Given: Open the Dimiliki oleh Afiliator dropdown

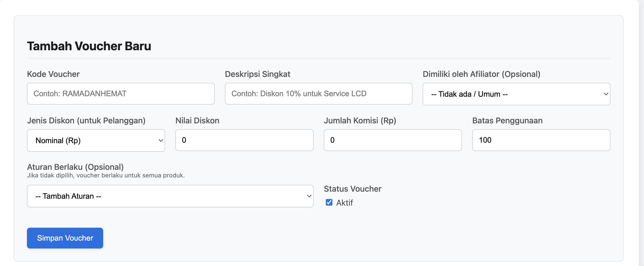Looking at the screenshot, I should 516,94.
